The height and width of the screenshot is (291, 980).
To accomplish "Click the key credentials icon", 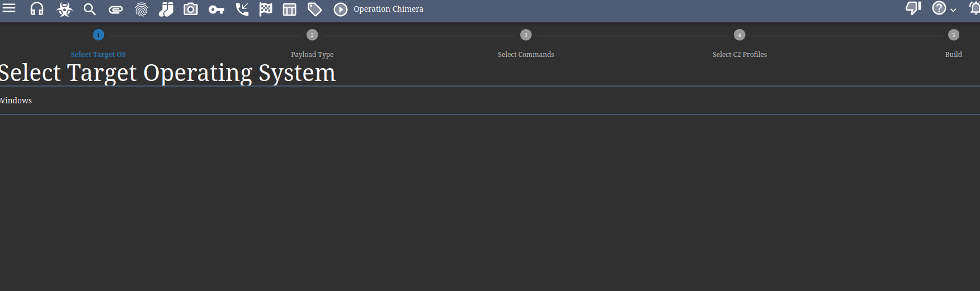I will click(216, 9).
